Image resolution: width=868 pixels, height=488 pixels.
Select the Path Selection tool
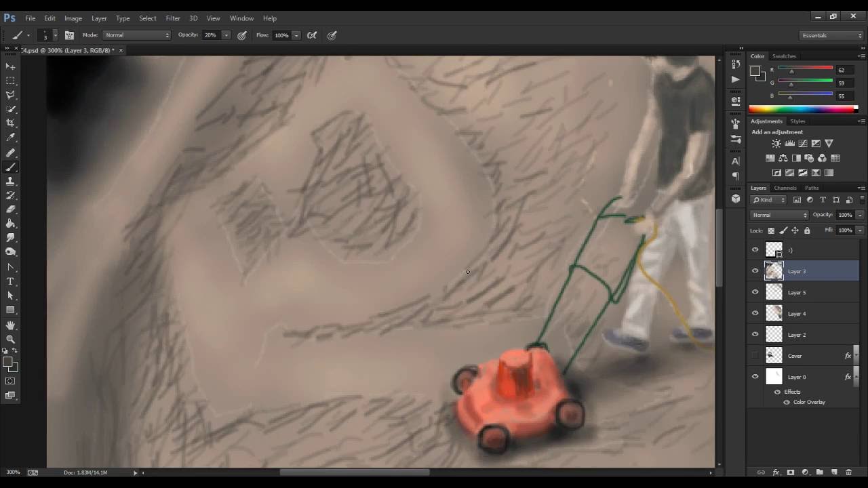11,296
